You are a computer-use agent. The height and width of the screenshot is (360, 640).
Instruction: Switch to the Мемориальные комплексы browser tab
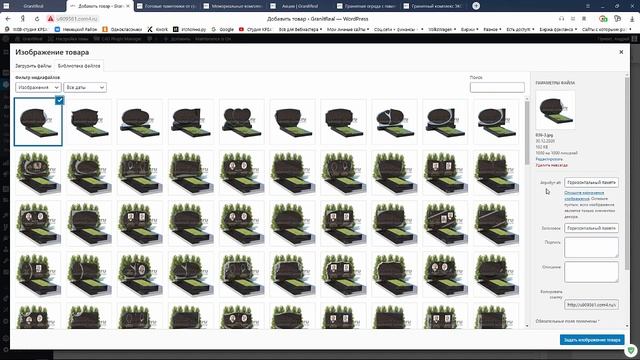click(x=233, y=6)
